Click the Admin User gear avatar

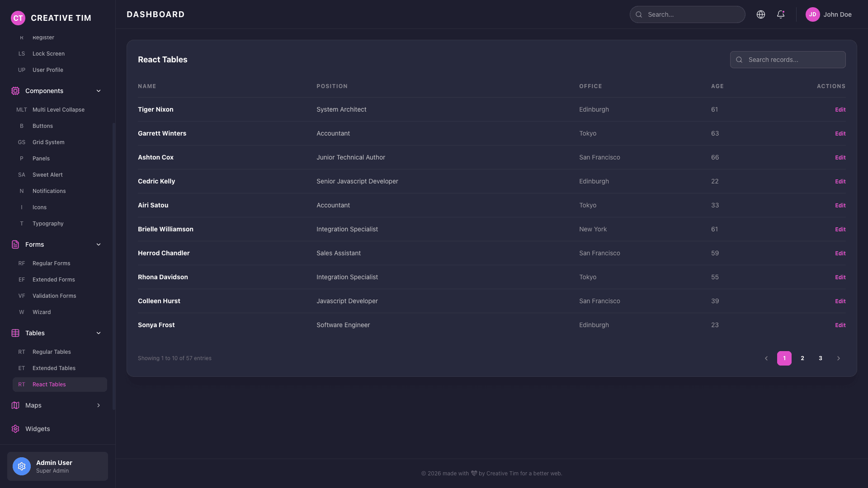[21, 466]
